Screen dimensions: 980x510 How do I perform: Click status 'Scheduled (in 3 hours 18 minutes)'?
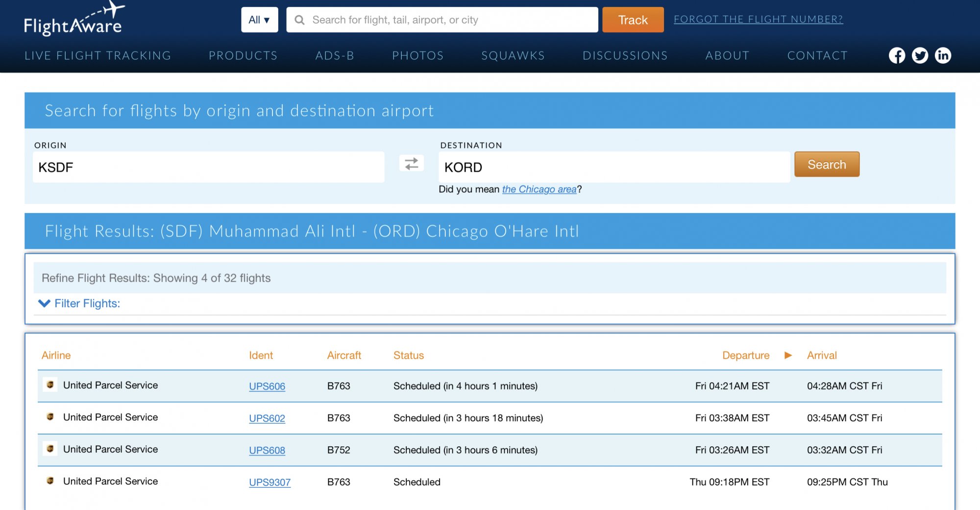coord(468,418)
